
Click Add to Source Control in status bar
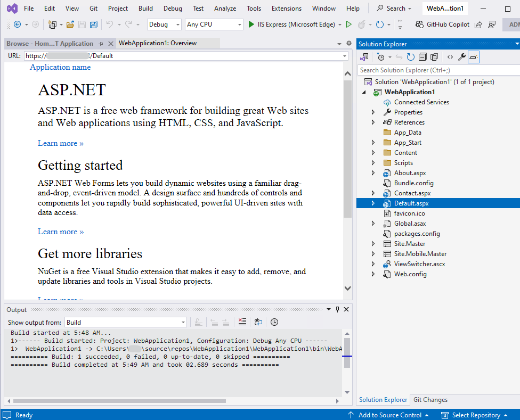click(388, 415)
